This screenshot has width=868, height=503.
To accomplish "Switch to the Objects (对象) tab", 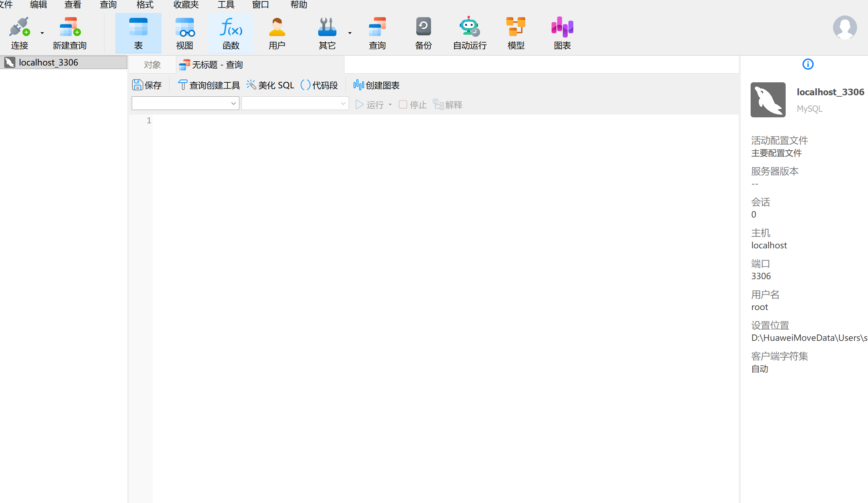I will coord(152,65).
